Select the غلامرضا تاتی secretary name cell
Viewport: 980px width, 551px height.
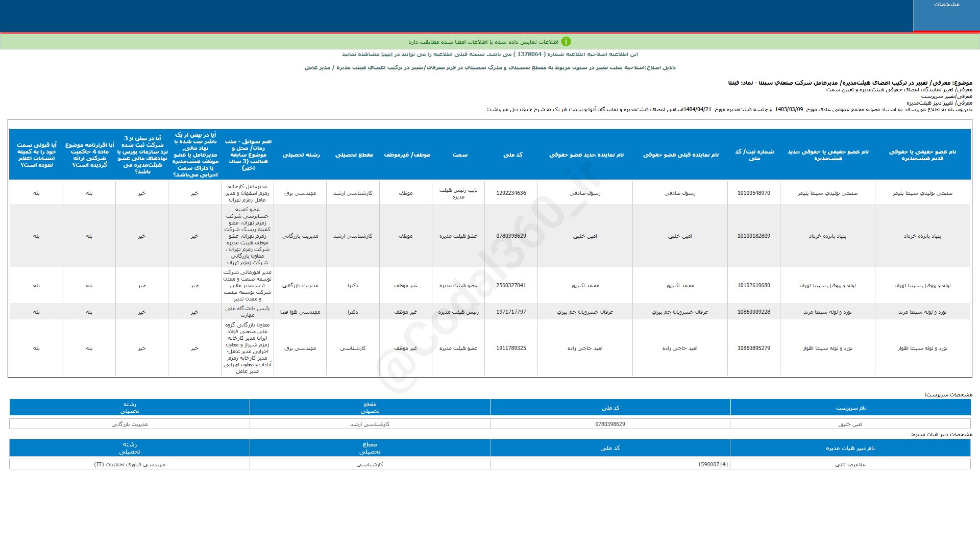coord(850,465)
